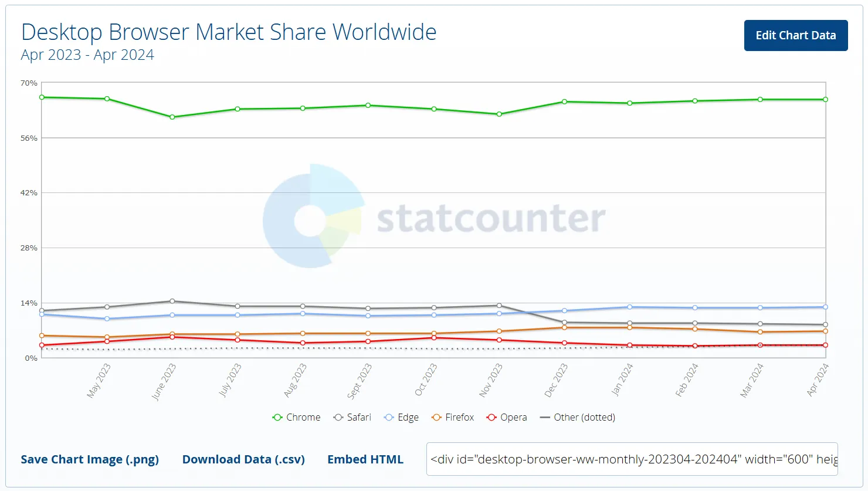This screenshot has height=491, width=868.
Task: Toggle the Edge series in the legend
Action: pos(402,418)
